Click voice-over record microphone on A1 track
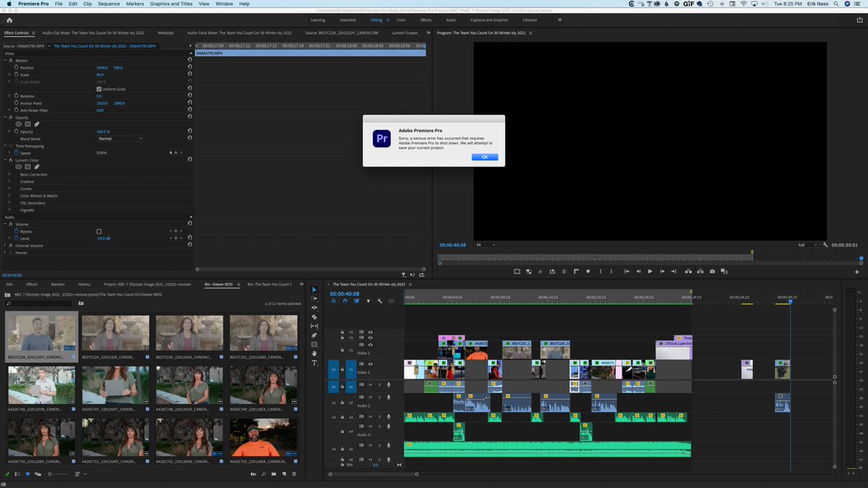868x488 pixels. point(388,385)
